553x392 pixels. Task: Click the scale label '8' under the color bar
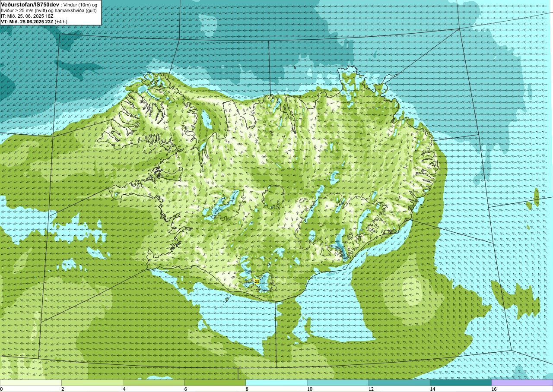pyautogui.click(x=247, y=389)
